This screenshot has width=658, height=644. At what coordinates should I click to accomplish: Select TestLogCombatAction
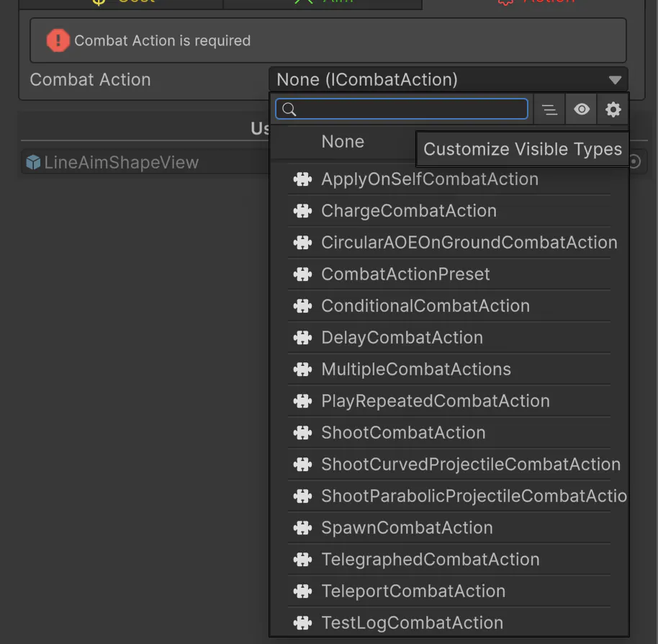(x=449, y=623)
